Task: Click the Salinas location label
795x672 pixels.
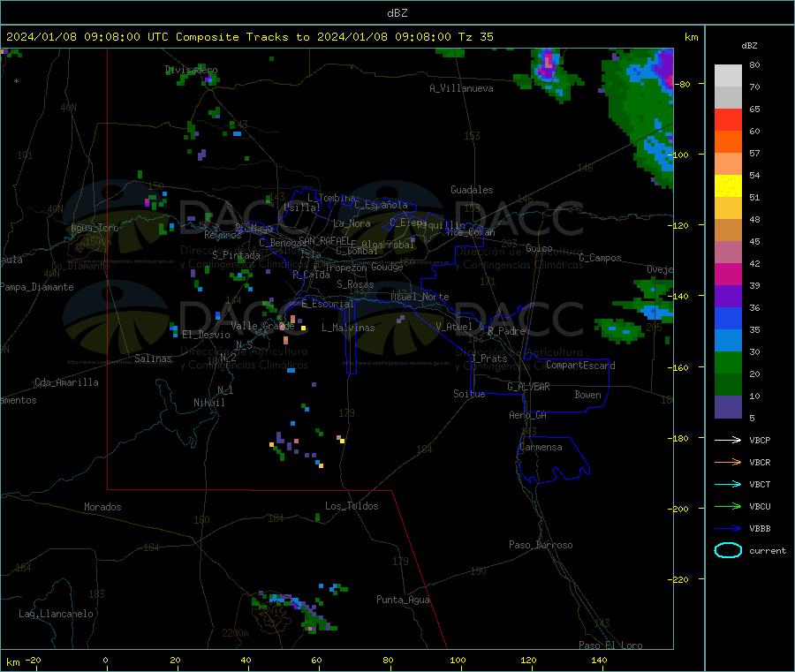Action: (x=153, y=359)
